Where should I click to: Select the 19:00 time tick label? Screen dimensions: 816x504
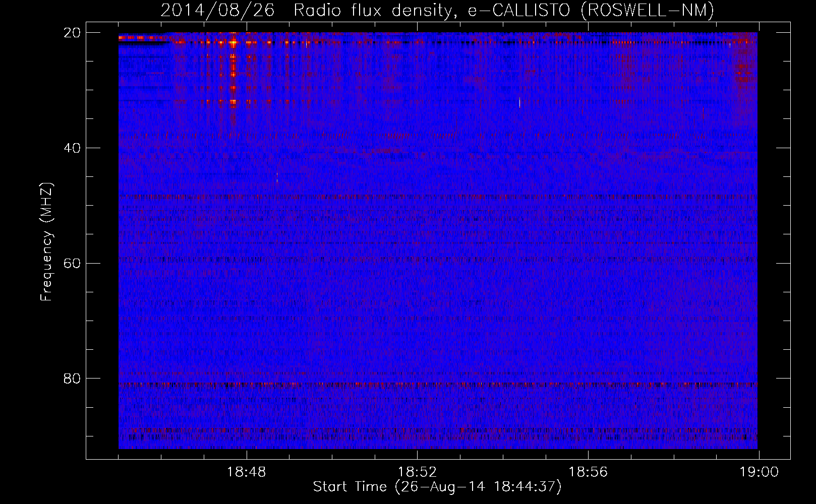click(759, 472)
